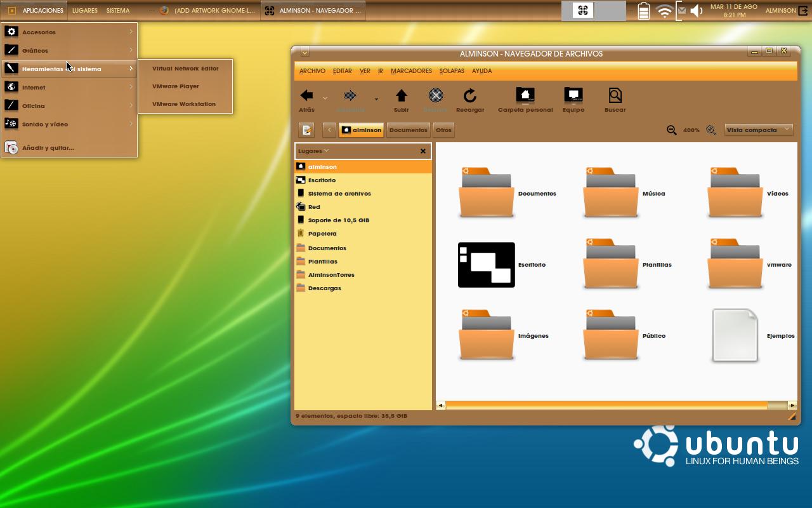
Task: Open LUGARES menu in top panel
Action: (85, 11)
